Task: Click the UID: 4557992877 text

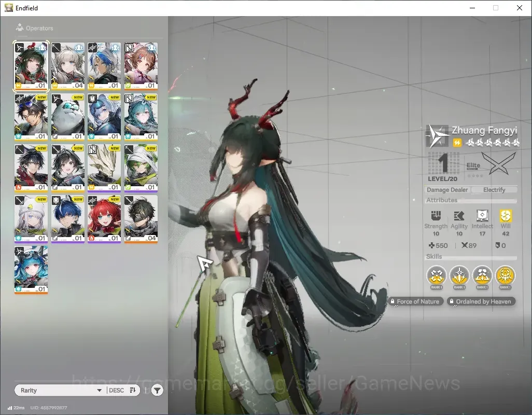Action: (x=49, y=408)
